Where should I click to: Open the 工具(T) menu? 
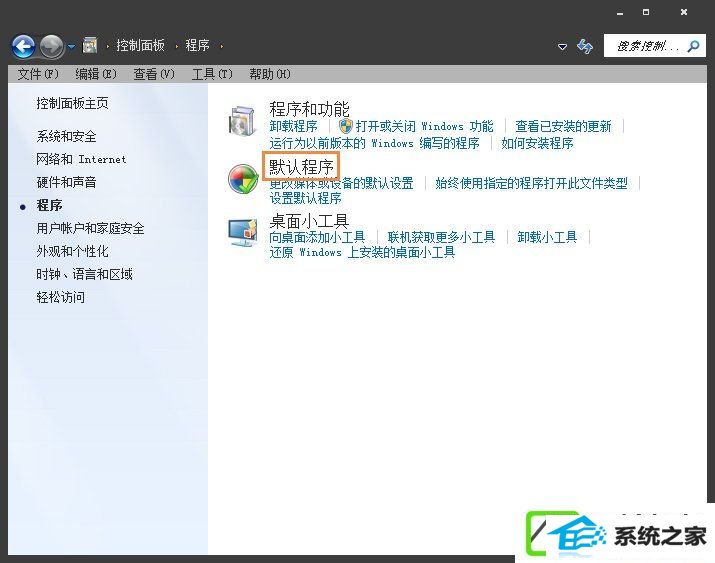click(212, 74)
